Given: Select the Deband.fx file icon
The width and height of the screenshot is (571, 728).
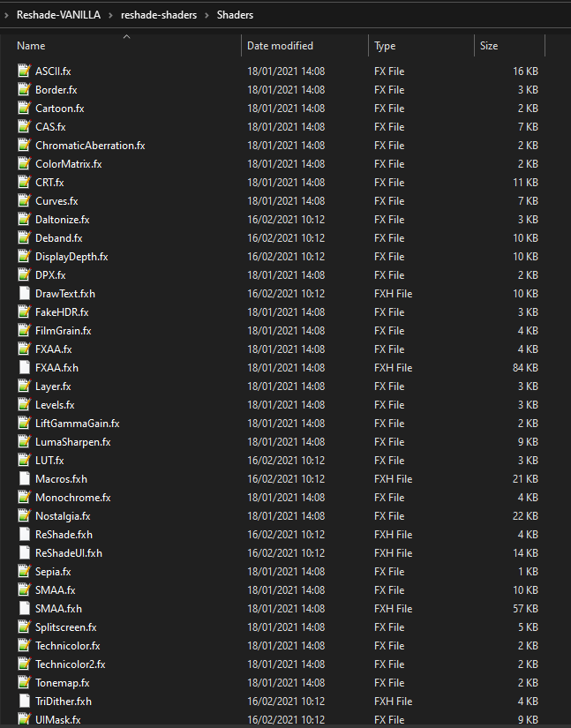Looking at the screenshot, I should pos(24,237).
